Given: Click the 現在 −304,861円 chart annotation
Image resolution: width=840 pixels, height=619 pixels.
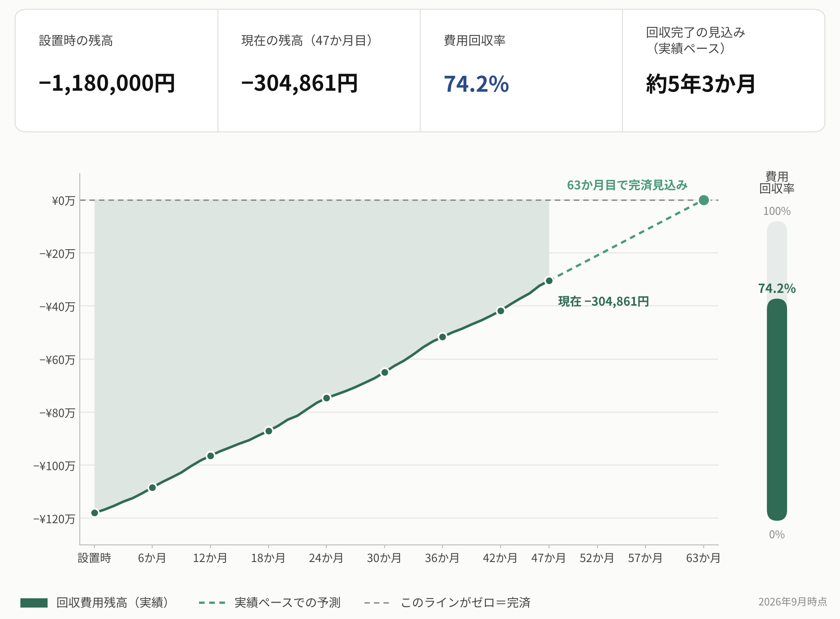Looking at the screenshot, I should tap(604, 301).
